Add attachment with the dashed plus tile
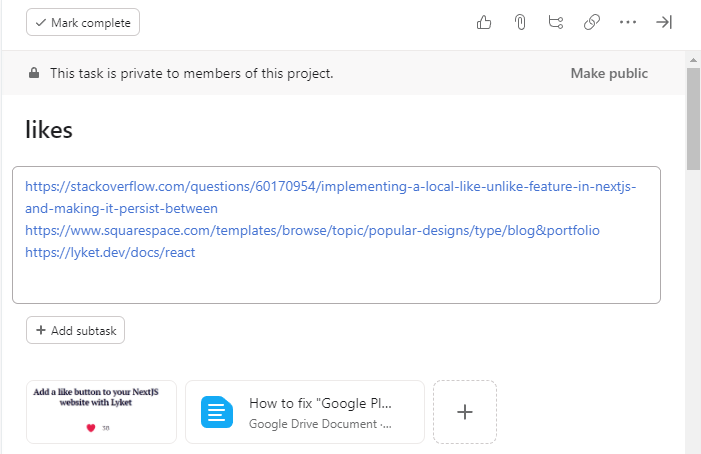Screen dimensions: 701x454 [x=465, y=412]
